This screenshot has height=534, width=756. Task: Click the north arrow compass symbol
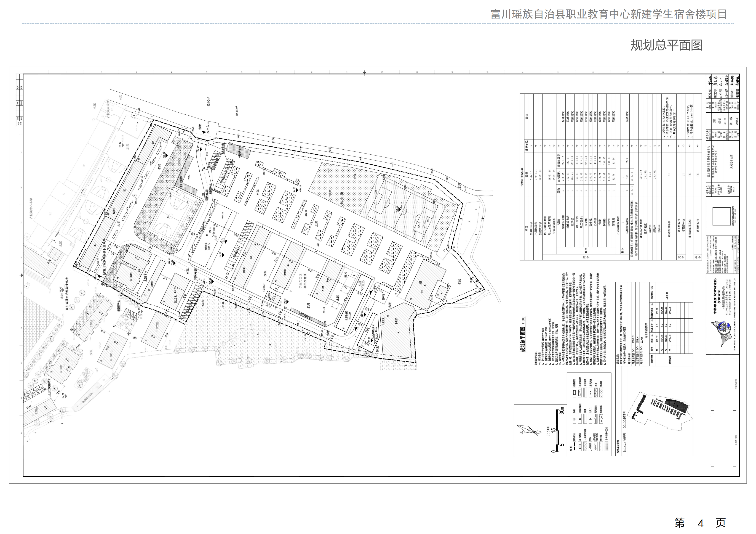(529, 430)
